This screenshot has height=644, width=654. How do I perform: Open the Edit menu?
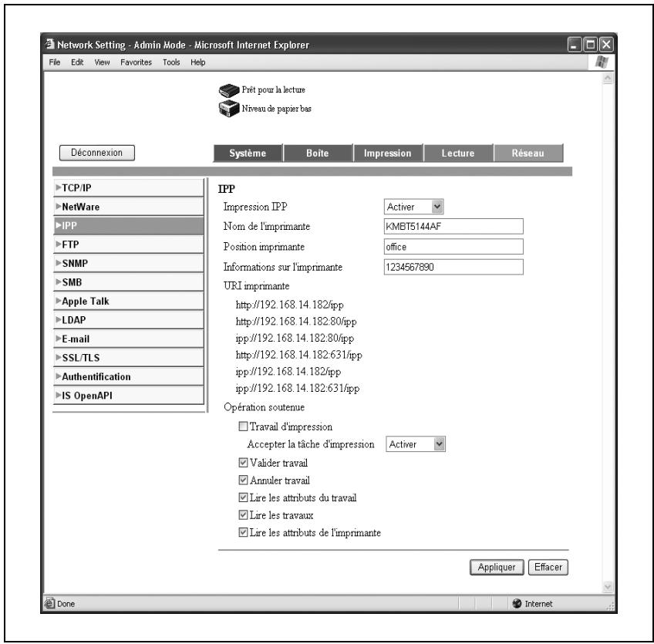[x=77, y=62]
